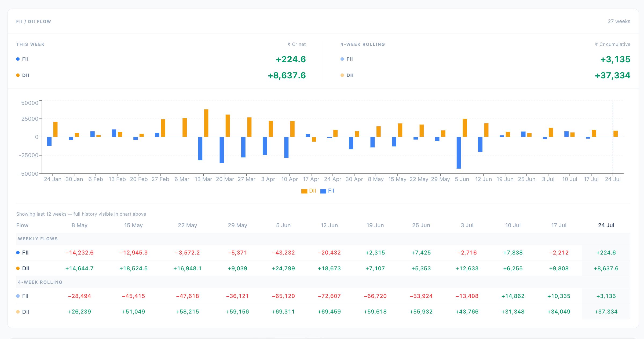Select the 19 Jun column header
The width and height of the screenshot is (644, 339).
pyautogui.click(x=375, y=225)
